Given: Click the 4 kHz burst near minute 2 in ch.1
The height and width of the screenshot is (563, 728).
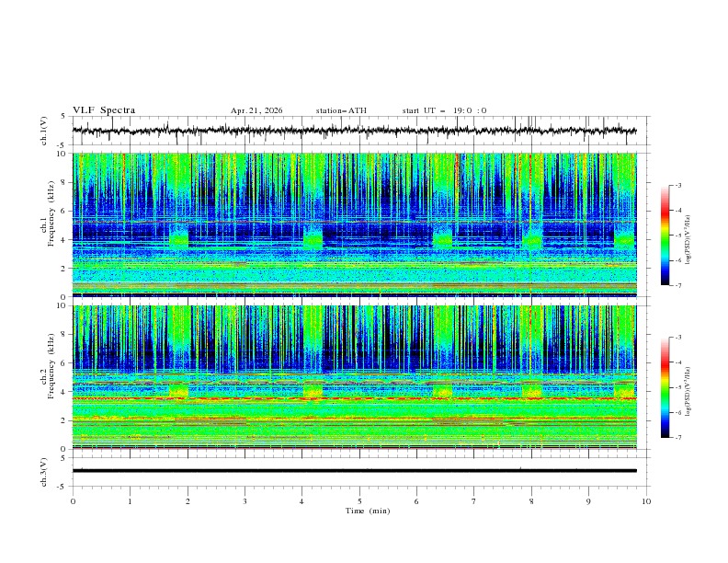Looking at the screenshot, I should pyautogui.click(x=178, y=241).
